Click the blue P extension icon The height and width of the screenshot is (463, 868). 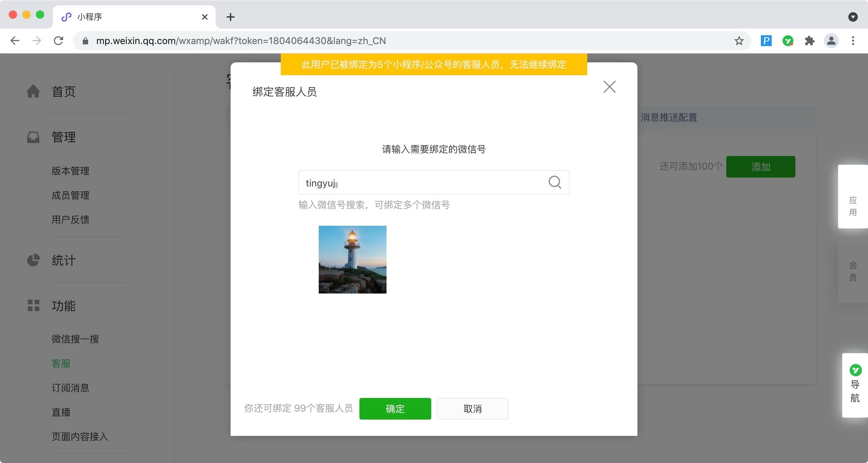point(766,41)
